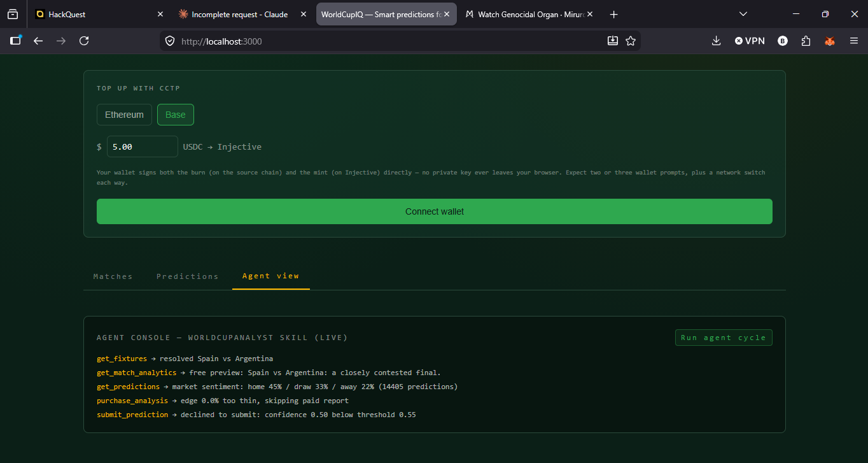Select the Agent view tab

coord(271,276)
